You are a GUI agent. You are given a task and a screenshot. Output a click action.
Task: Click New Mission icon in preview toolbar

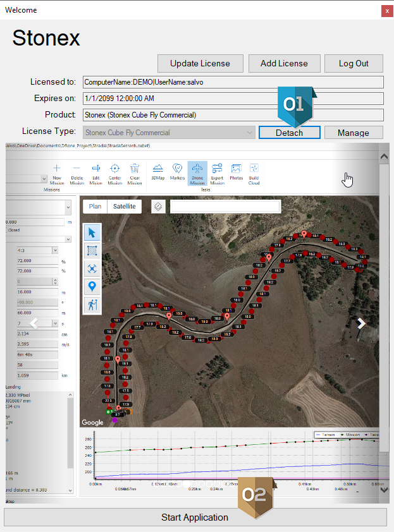click(x=57, y=174)
